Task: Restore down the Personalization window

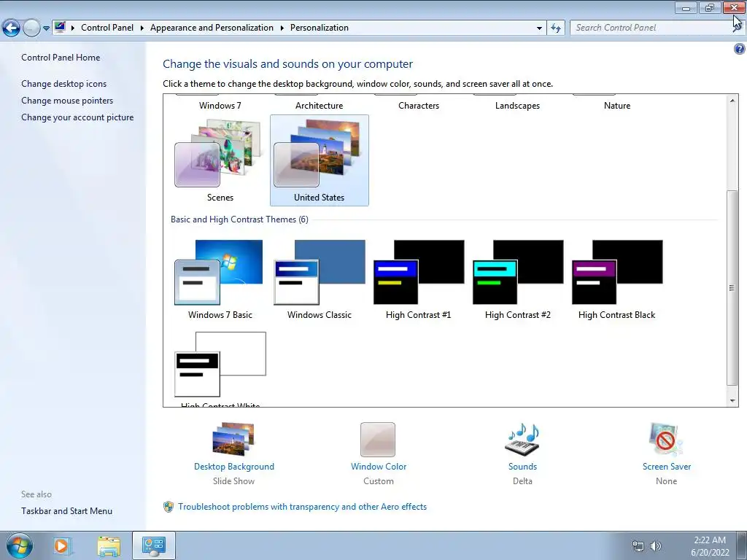Action: 710,7
